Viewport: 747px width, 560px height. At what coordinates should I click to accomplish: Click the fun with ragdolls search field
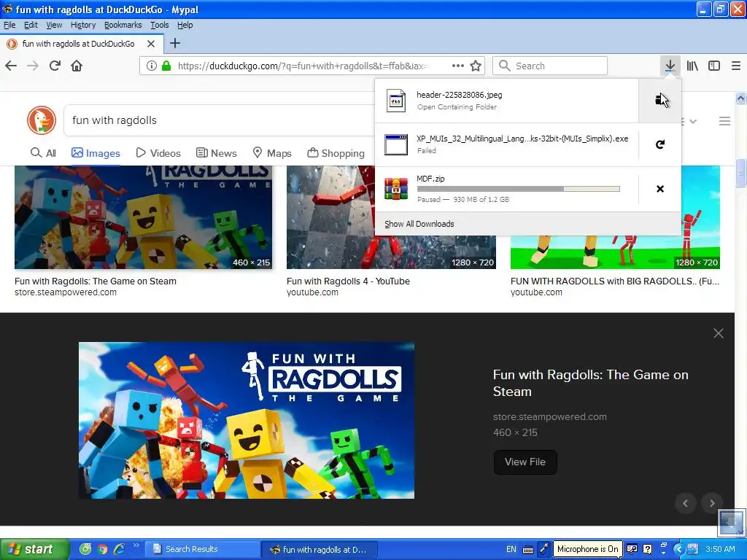click(x=219, y=120)
